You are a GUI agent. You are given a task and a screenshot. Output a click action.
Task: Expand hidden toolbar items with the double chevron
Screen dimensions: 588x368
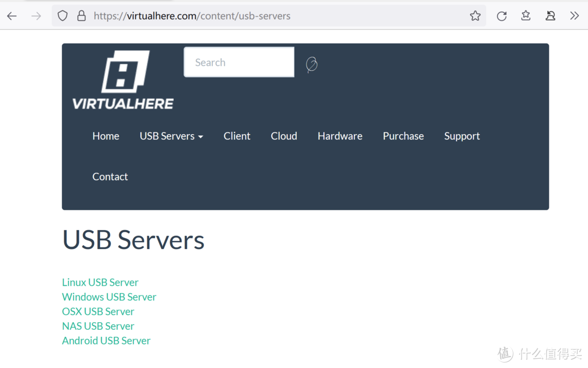[574, 16]
